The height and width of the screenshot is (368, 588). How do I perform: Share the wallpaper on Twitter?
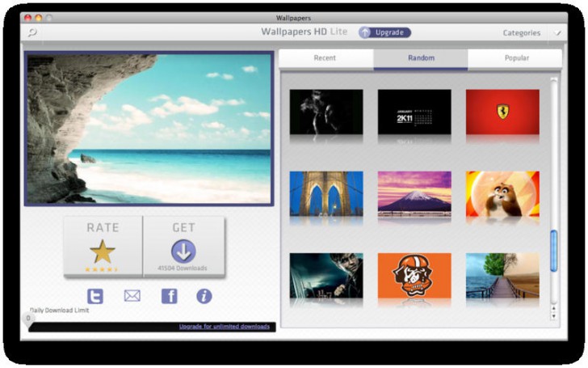(x=95, y=296)
